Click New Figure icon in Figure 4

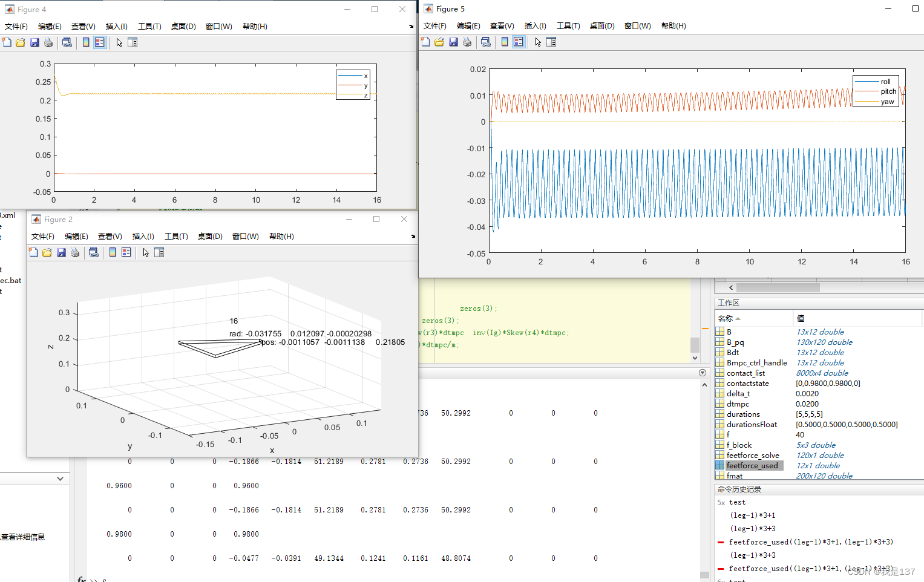(x=7, y=42)
